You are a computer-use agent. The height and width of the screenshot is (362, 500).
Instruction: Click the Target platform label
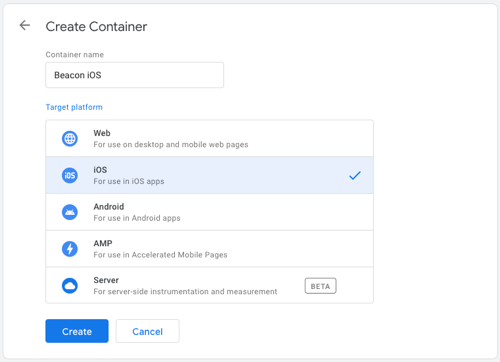[74, 107]
